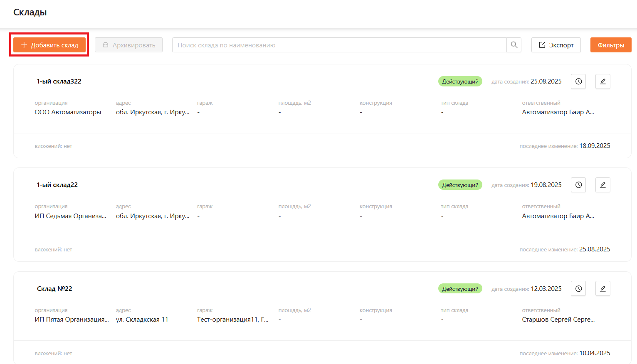Edit warehouse 1-ый склад322 with pencil icon

tap(602, 81)
